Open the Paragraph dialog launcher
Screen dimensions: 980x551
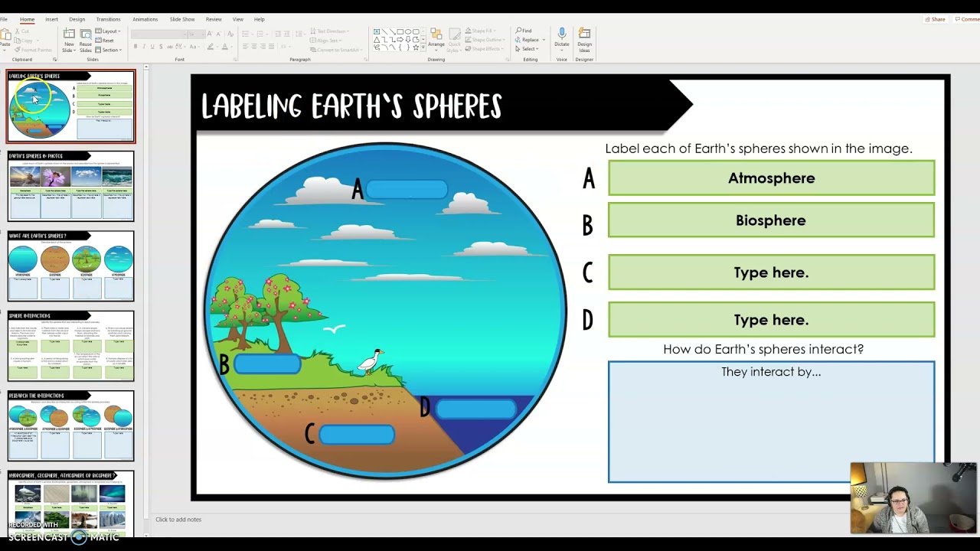[x=365, y=60]
